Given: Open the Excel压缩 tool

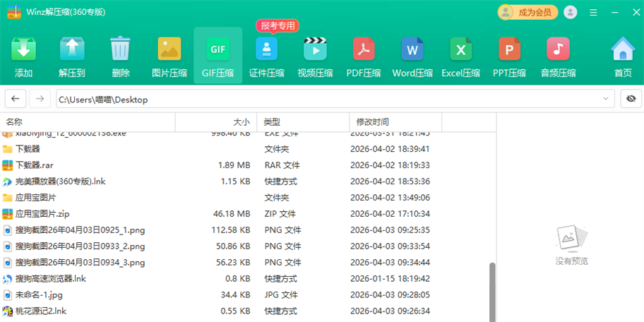Looking at the screenshot, I should [x=460, y=55].
